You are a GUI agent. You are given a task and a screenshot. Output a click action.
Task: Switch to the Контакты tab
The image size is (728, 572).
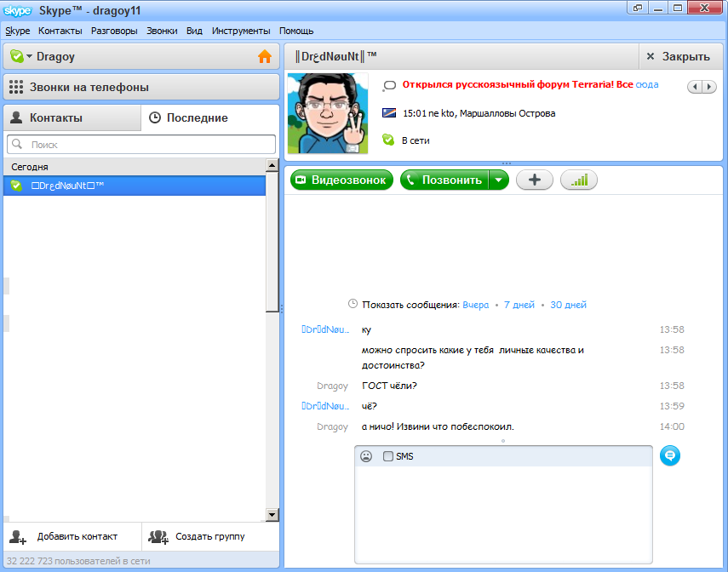point(72,117)
